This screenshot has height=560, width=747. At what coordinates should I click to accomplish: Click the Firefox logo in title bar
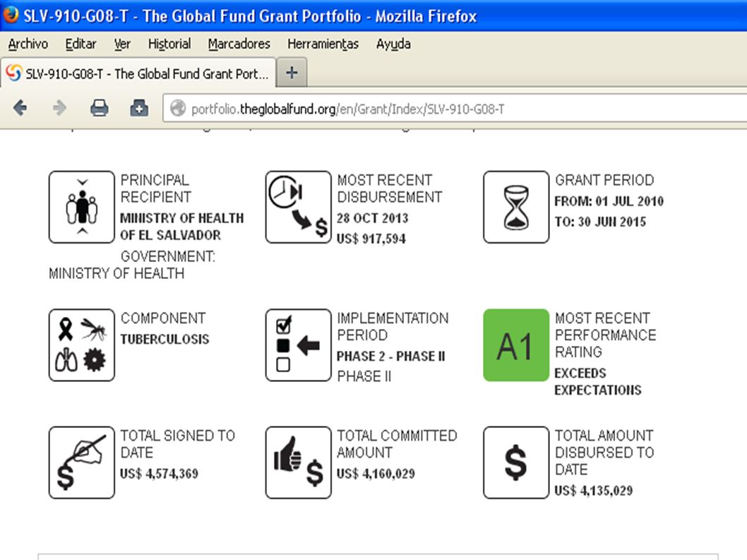[x=11, y=14]
